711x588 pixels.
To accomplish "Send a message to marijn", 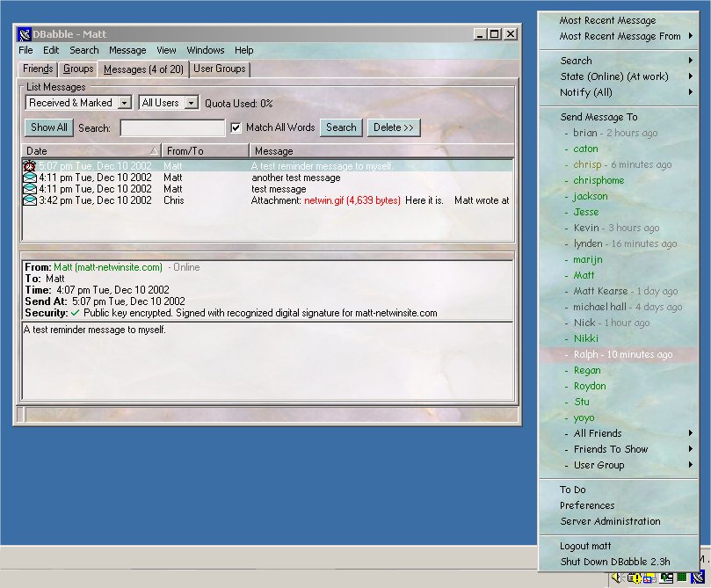I will pyautogui.click(x=620, y=260).
